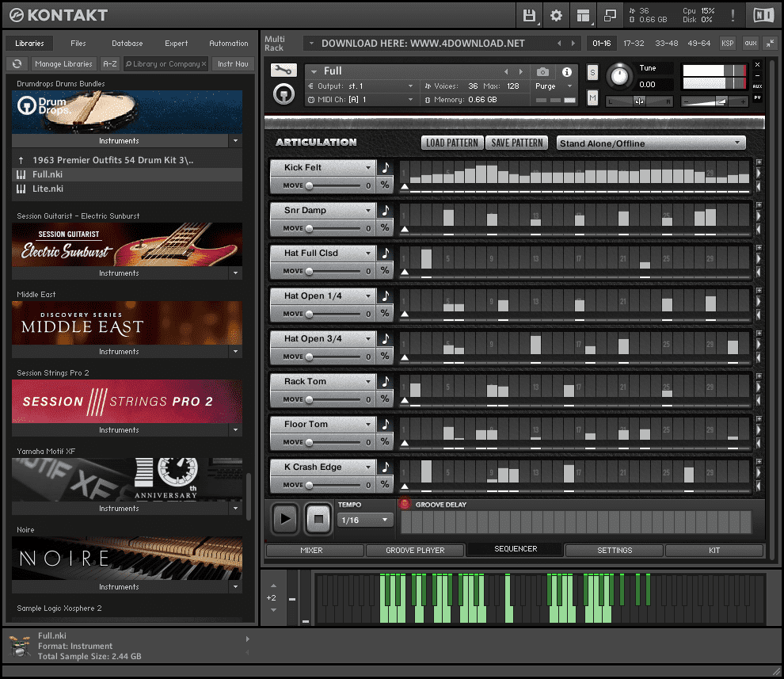Viewport: 784px width, 679px height.
Task: Toggle PV button on instrument header
Action: pos(758,98)
